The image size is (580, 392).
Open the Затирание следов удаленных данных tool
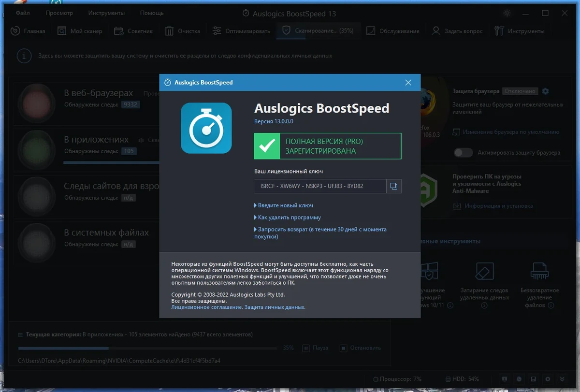click(485, 285)
